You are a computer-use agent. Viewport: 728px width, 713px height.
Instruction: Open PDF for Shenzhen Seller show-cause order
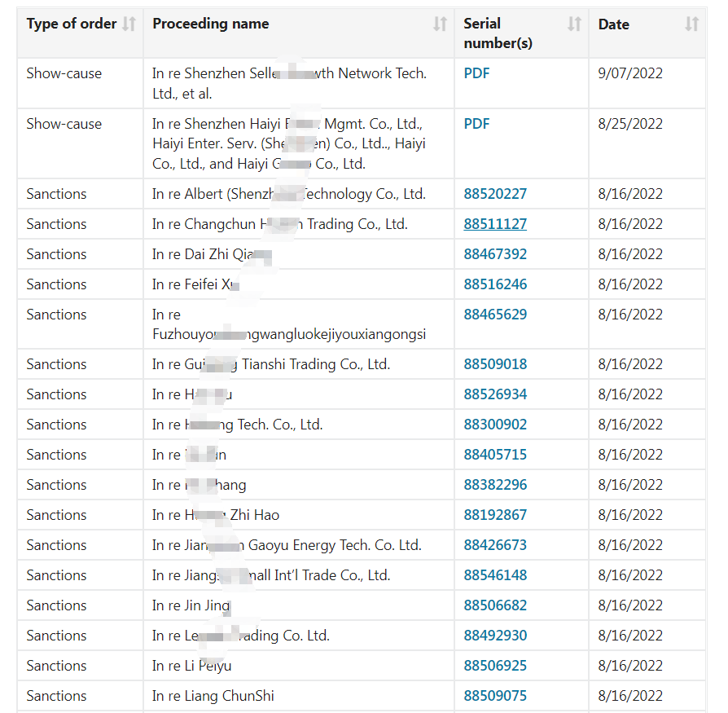476,73
